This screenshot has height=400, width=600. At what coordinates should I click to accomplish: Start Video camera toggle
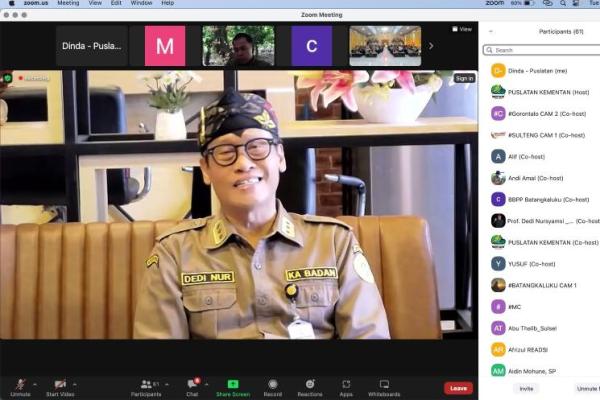coord(60,384)
